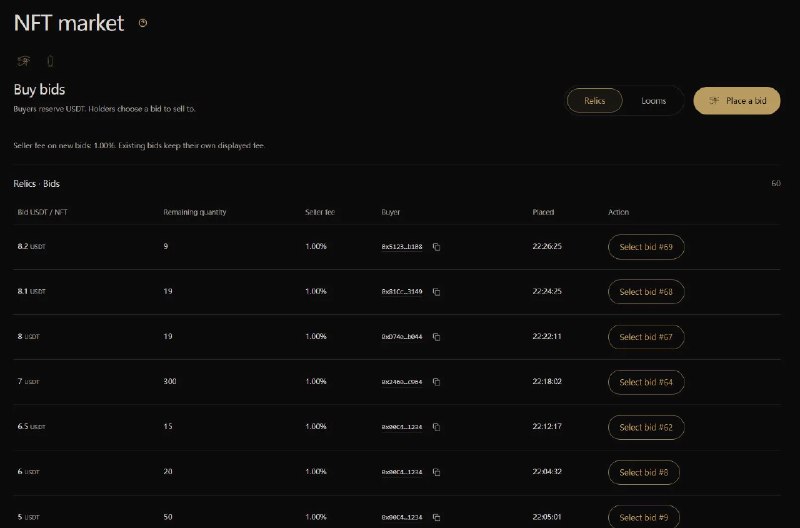Switch to the Relics tab
The width and height of the screenshot is (800, 528).
point(594,100)
